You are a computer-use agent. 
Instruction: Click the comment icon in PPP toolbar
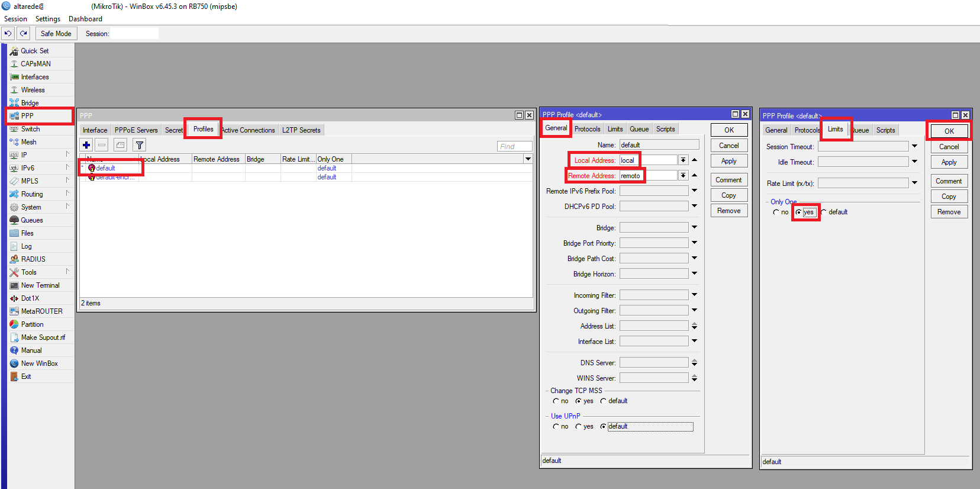(x=121, y=145)
